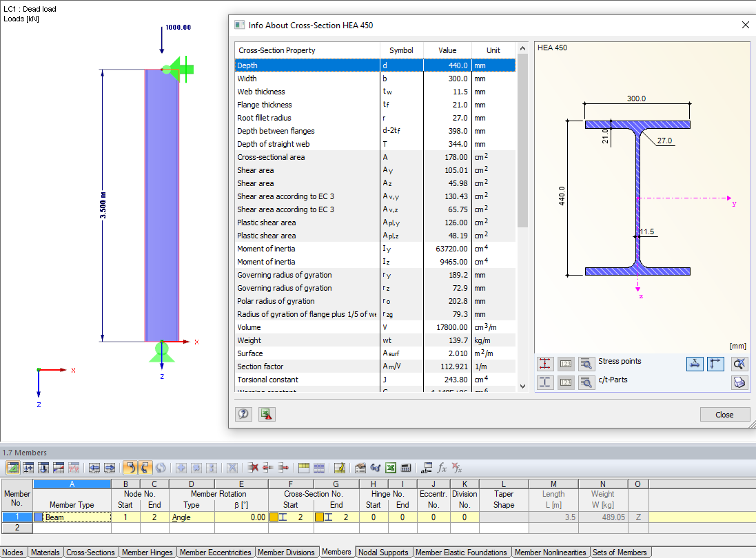756x558 pixels.
Task: Click the red X delete row icon
Action: [254, 468]
